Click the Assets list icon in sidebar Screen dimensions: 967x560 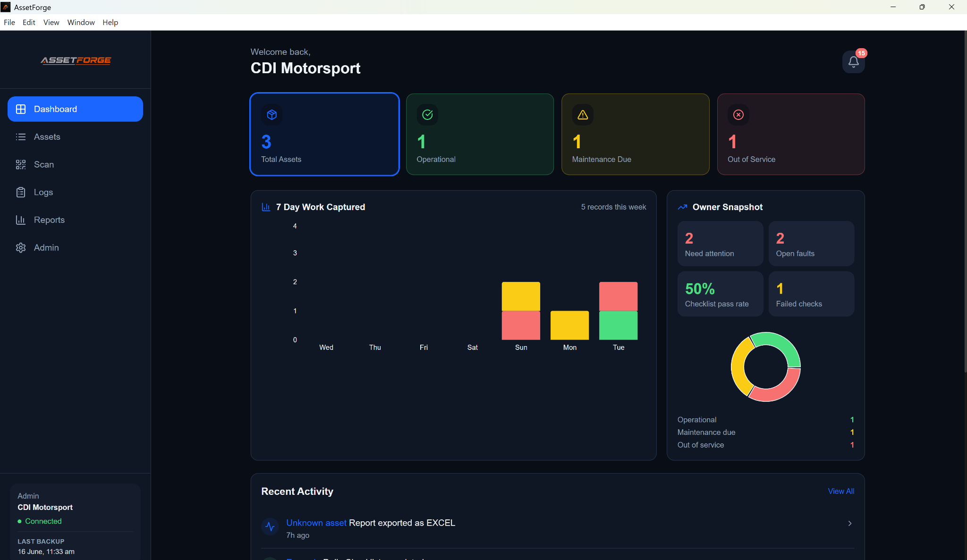click(21, 137)
